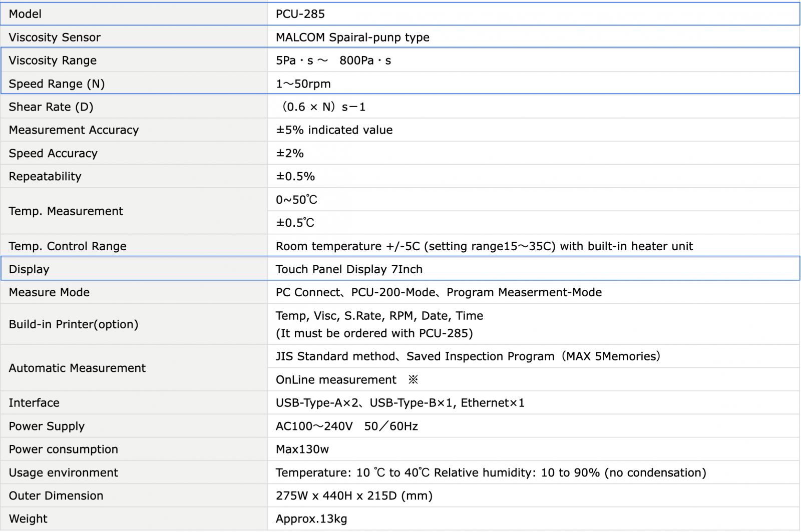Select the 'Power consumption' label
The width and height of the screenshot is (801, 532).
click(64, 449)
